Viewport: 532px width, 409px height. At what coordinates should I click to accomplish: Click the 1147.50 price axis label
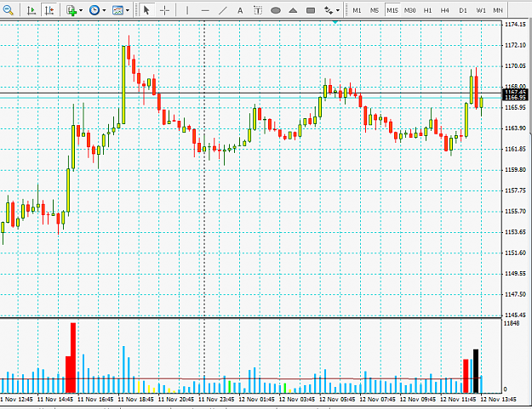pyautogui.click(x=515, y=294)
